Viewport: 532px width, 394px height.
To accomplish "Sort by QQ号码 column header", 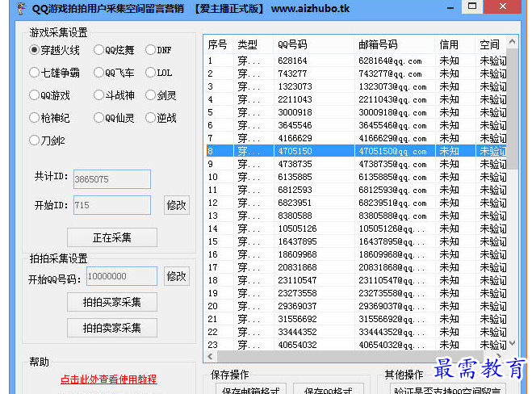I will (313, 44).
